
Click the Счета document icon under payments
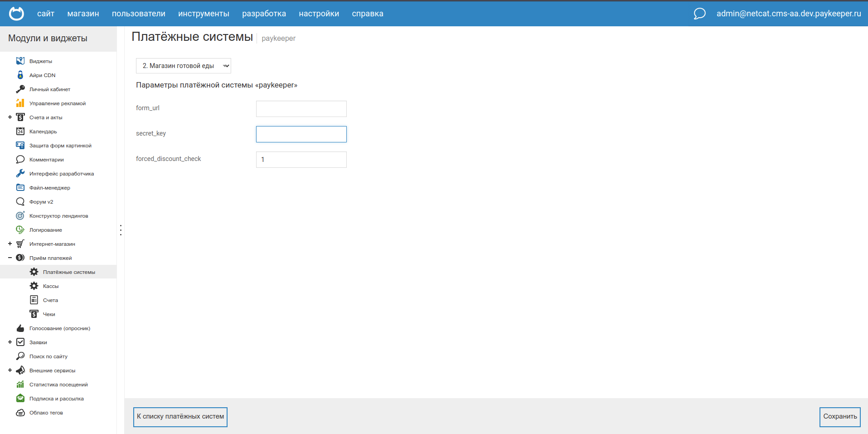[34, 300]
